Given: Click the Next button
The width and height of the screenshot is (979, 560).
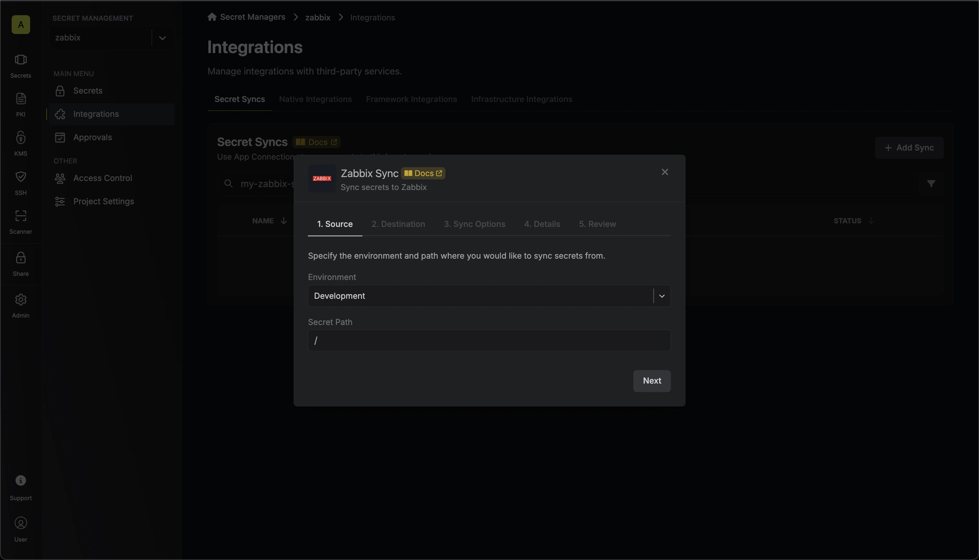Looking at the screenshot, I should point(652,381).
